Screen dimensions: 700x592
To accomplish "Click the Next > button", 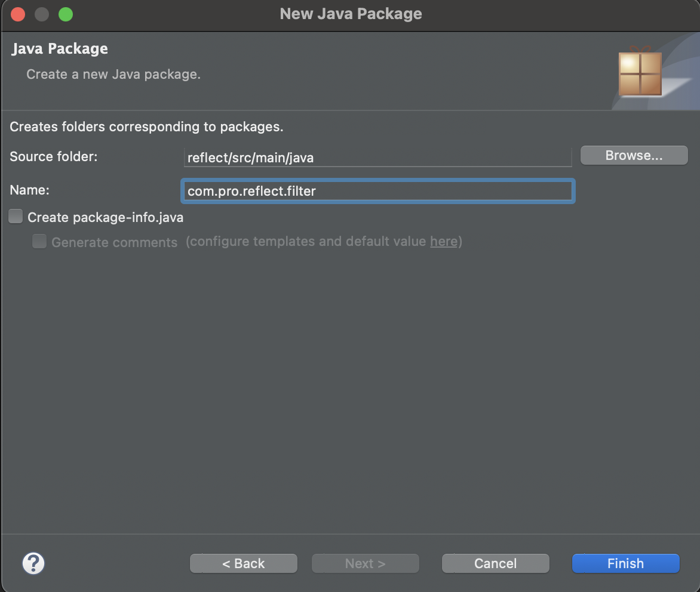I will [365, 563].
